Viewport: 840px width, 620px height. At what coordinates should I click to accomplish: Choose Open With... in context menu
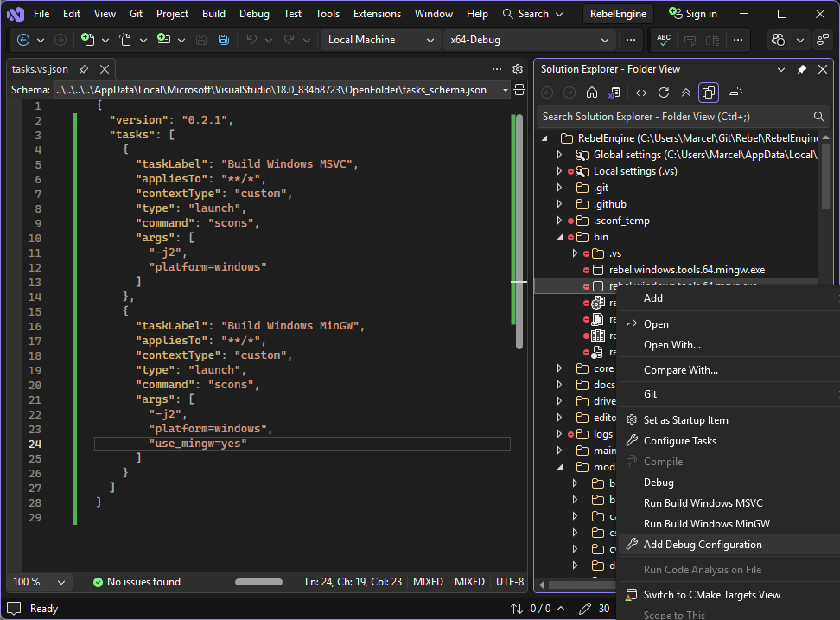(729, 345)
